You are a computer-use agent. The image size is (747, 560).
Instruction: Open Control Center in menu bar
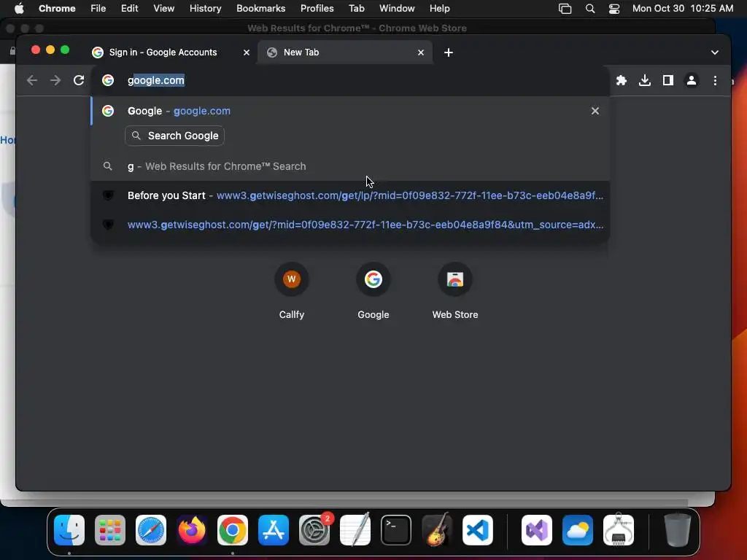(614, 9)
